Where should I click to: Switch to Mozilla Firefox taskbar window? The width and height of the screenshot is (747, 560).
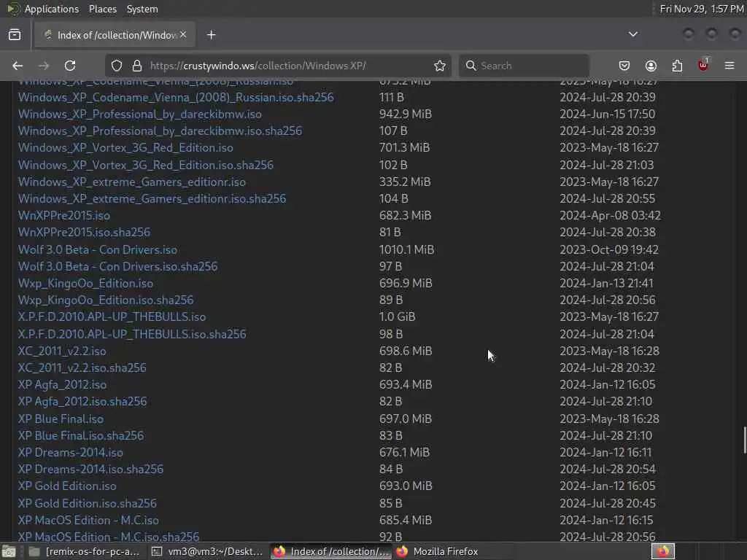(x=452, y=552)
